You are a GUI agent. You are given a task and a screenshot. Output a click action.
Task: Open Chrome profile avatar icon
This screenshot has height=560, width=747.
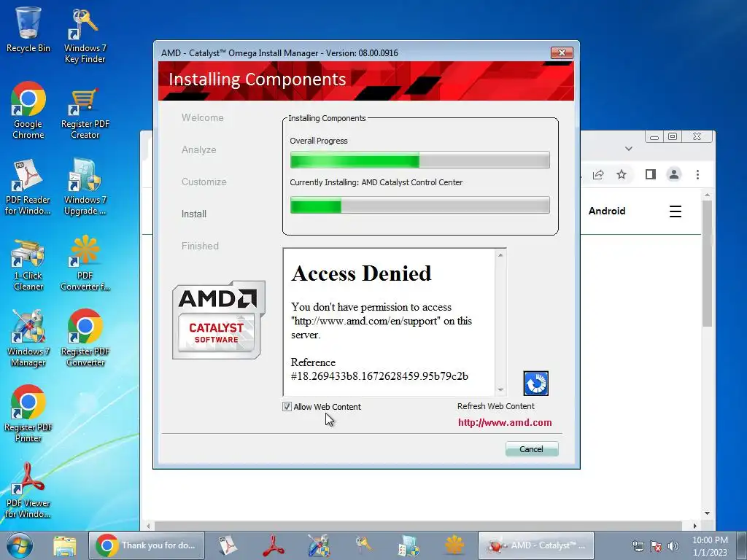coord(673,174)
